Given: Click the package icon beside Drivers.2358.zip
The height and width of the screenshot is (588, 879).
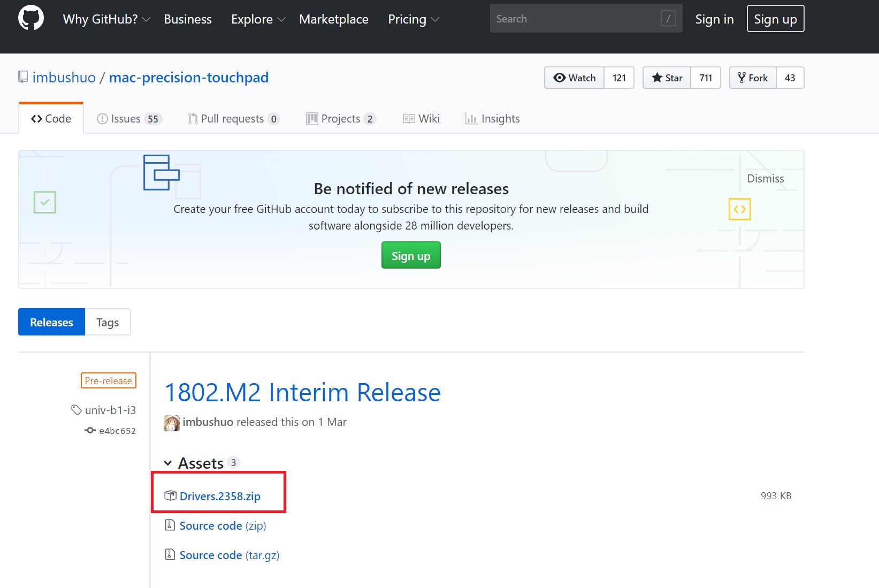Looking at the screenshot, I should (170, 495).
